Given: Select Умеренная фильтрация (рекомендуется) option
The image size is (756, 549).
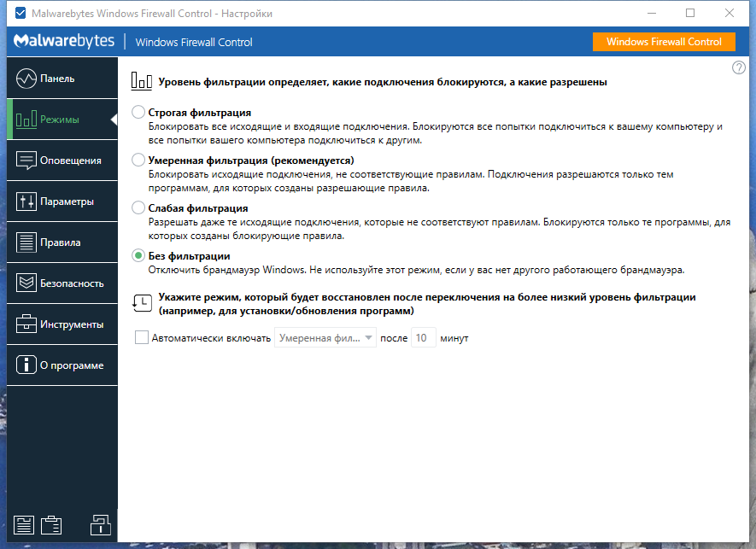Looking at the screenshot, I should pos(138,160).
